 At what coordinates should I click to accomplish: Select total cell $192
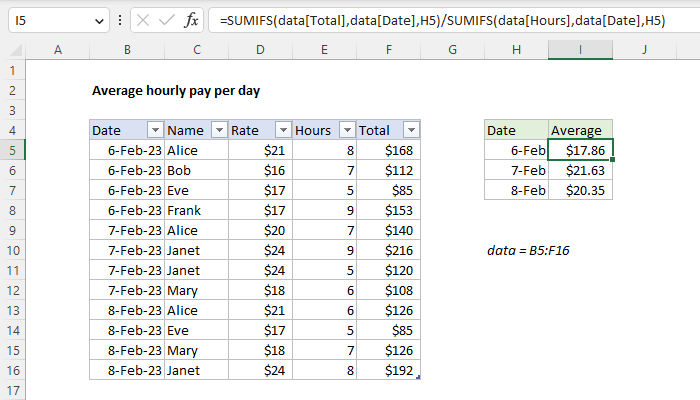pos(388,371)
